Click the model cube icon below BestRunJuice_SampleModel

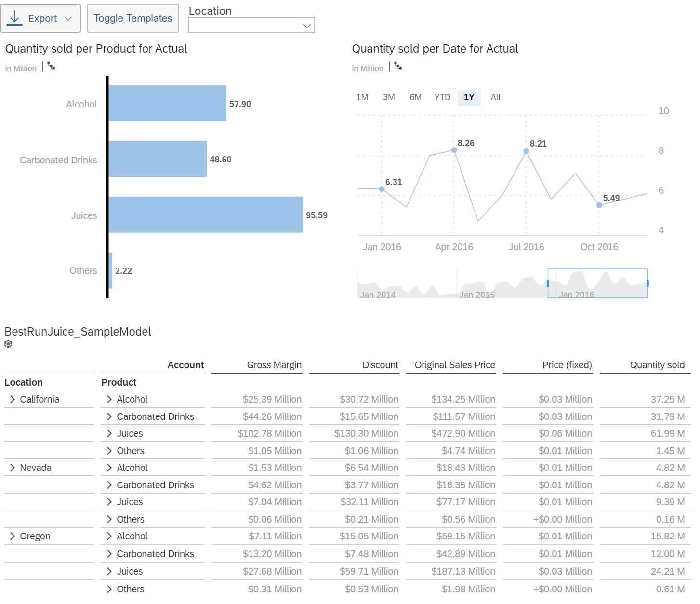pos(8,344)
